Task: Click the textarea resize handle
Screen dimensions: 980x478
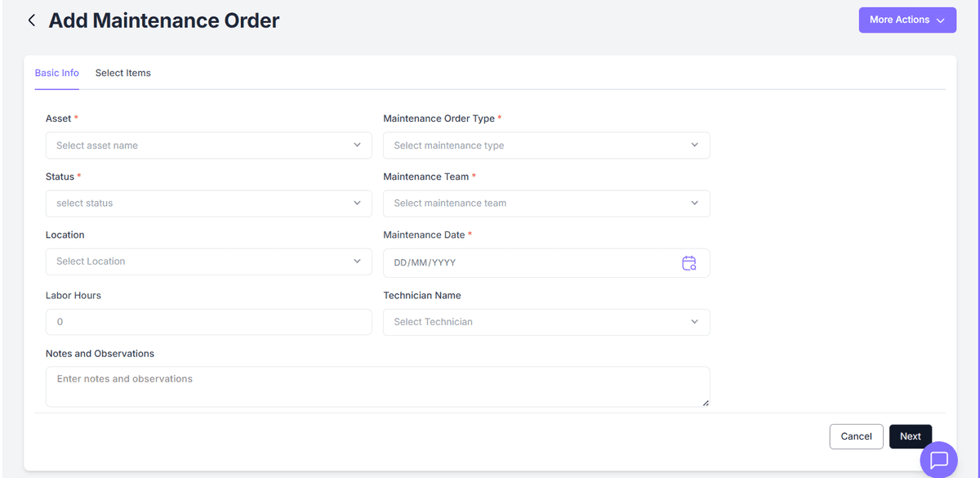Action: pyautogui.click(x=705, y=404)
